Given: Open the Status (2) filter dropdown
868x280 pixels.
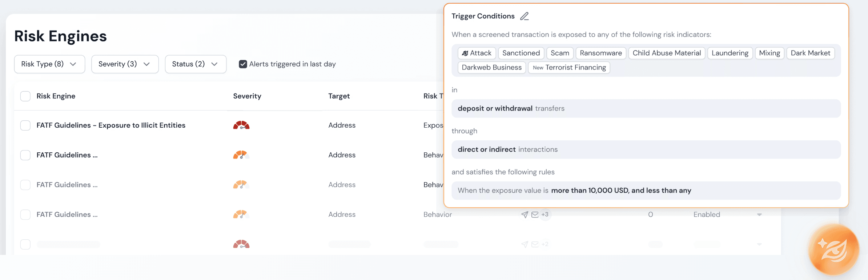Looking at the screenshot, I should (x=196, y=64).
